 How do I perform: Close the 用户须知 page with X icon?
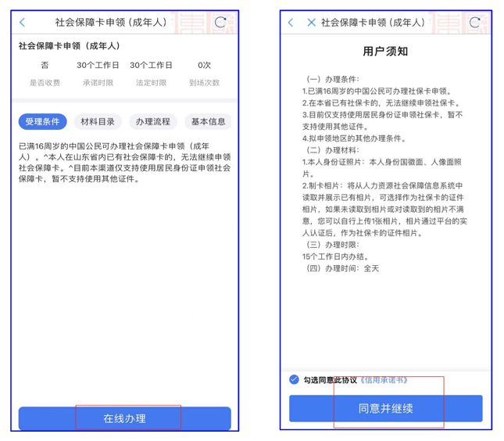point(311,23)
